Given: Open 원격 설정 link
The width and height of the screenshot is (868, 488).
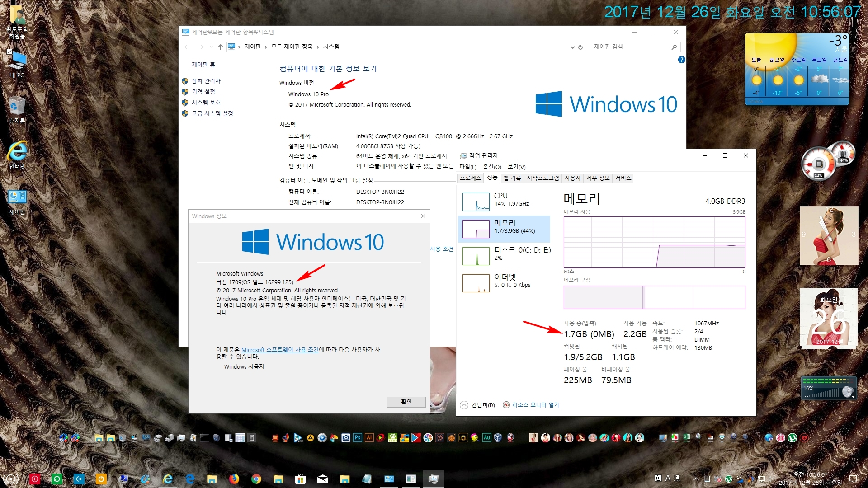Looking at the screenshot, I should 203,92.
